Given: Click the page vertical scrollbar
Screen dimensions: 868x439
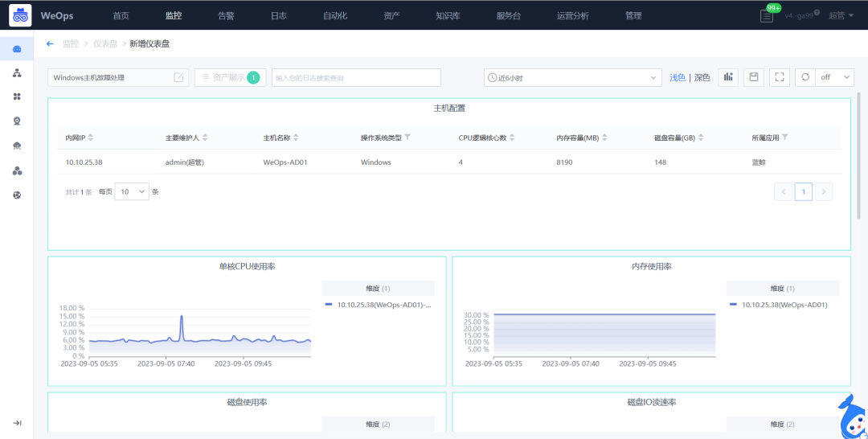Looking at the screenshot, I should 858,155.
